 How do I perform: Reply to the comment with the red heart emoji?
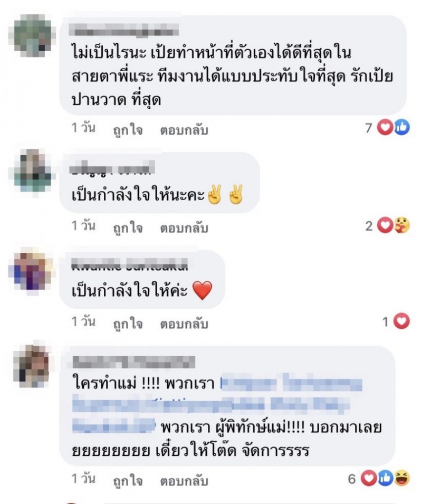click(184, 324)
